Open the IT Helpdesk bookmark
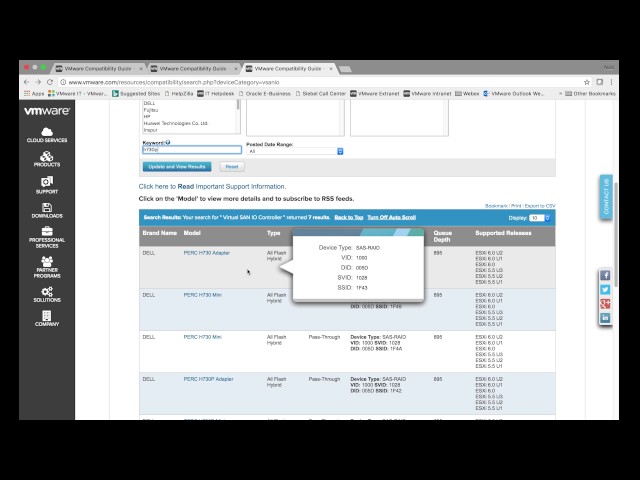This screenshot has width=640, height=480. [x=216, y=93]
